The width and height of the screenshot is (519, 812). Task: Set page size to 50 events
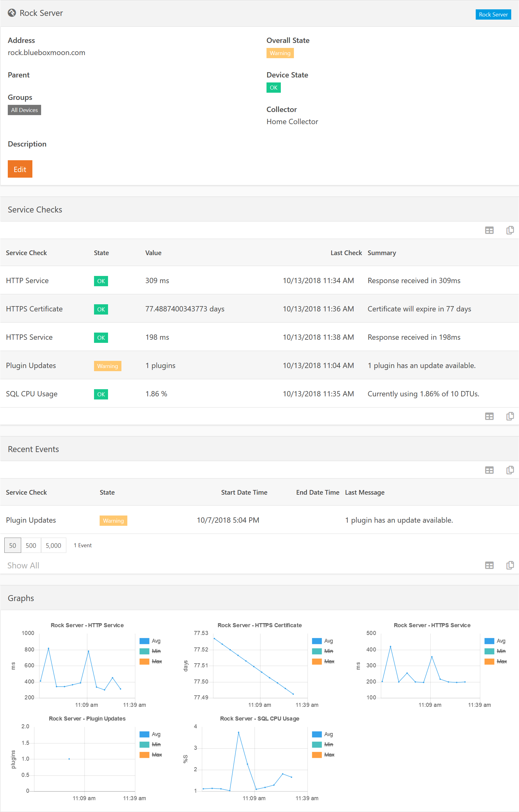click(12, 545)
